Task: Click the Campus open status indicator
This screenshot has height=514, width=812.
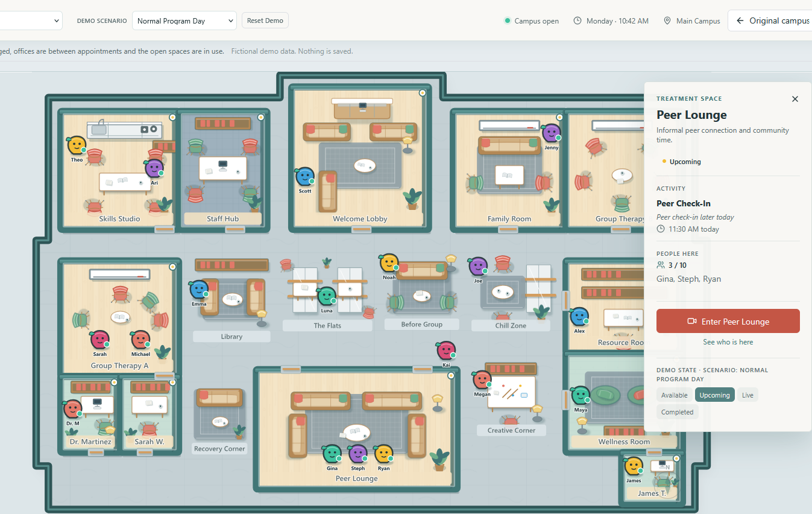Action: (x=532, y=21)
